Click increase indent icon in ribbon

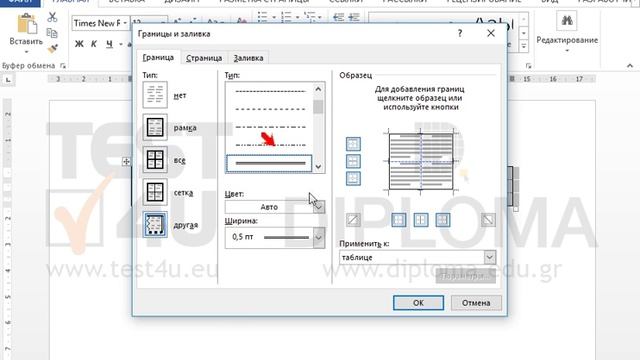(353, 18)
